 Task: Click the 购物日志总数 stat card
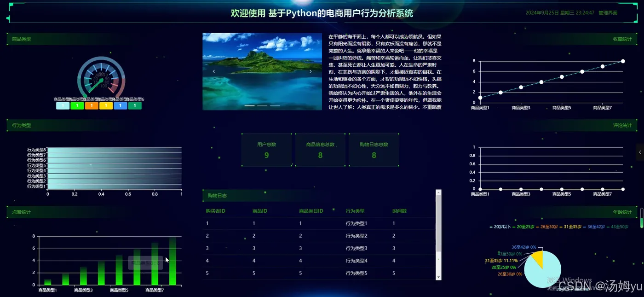(374, 150)
